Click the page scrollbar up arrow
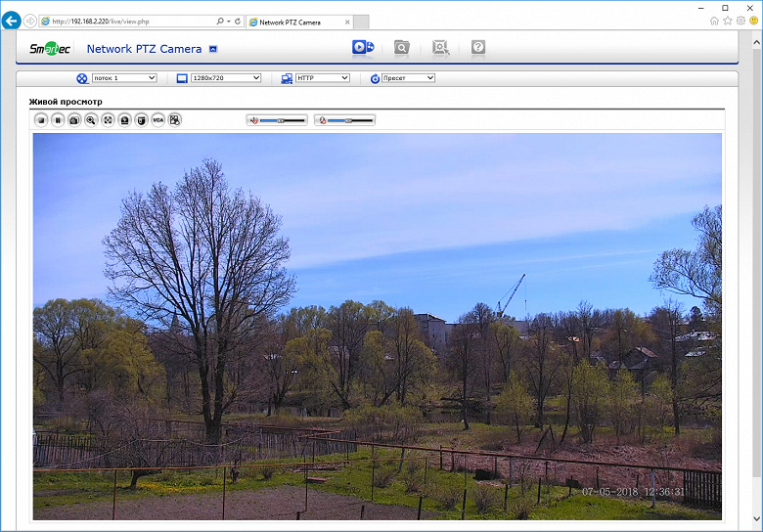Screen dimensions: 763x532 coord(757,42)
